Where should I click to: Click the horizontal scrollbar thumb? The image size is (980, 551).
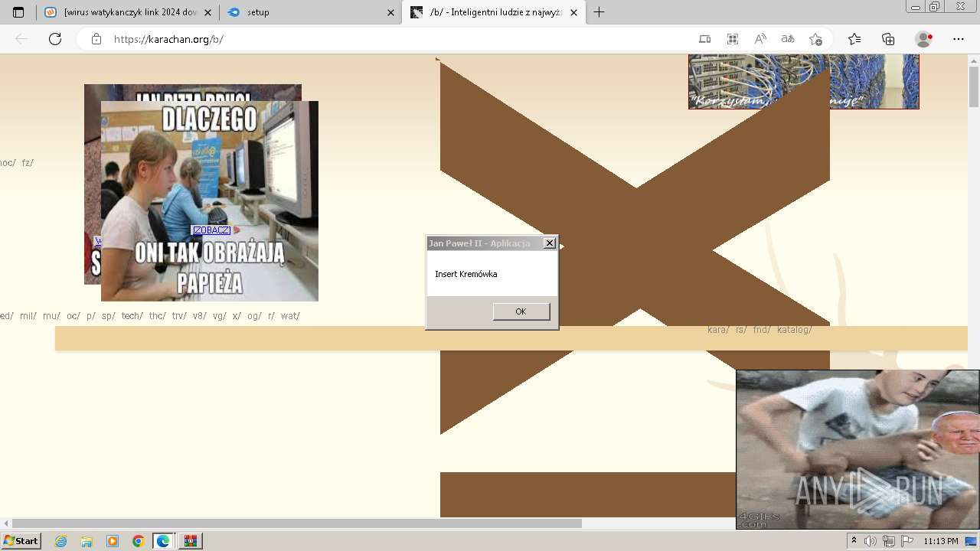(297, 523)
